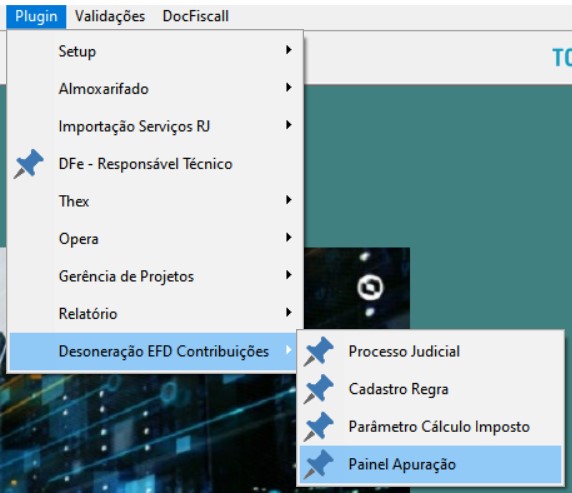Click pin icon beside Parâmetro Cálculo Imposto
The height and width of the screenshot is (493, 572).
[x=318, y=427]
